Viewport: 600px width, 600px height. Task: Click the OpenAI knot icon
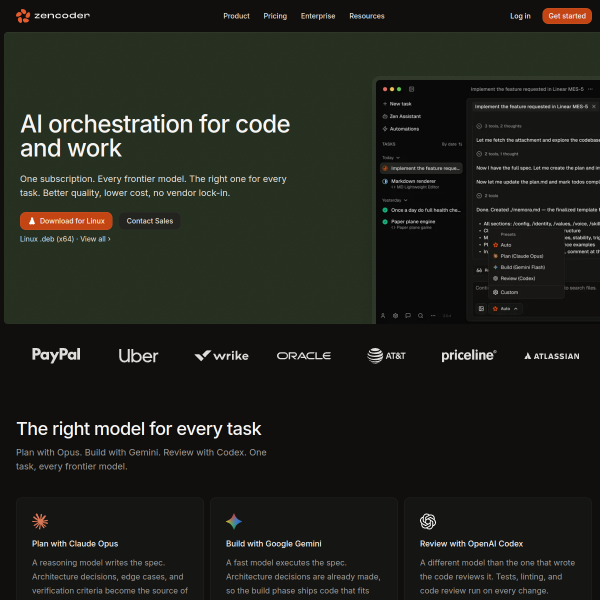tap(428, 521)
